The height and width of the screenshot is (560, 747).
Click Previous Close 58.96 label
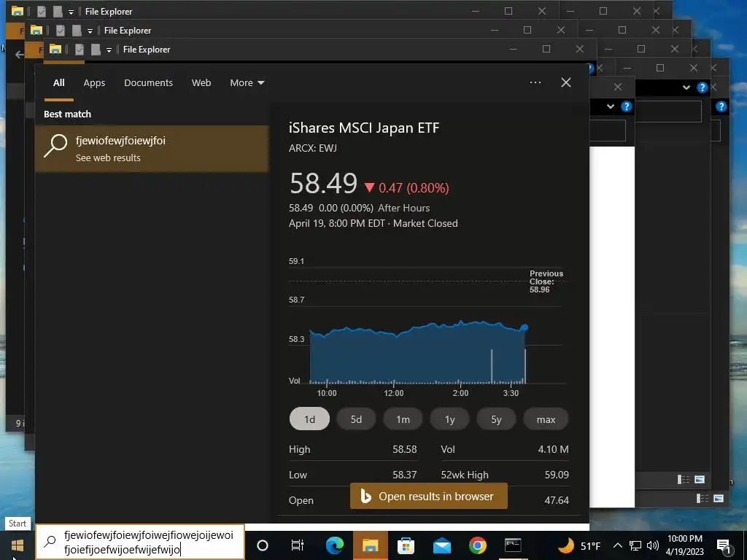[546, 281]
